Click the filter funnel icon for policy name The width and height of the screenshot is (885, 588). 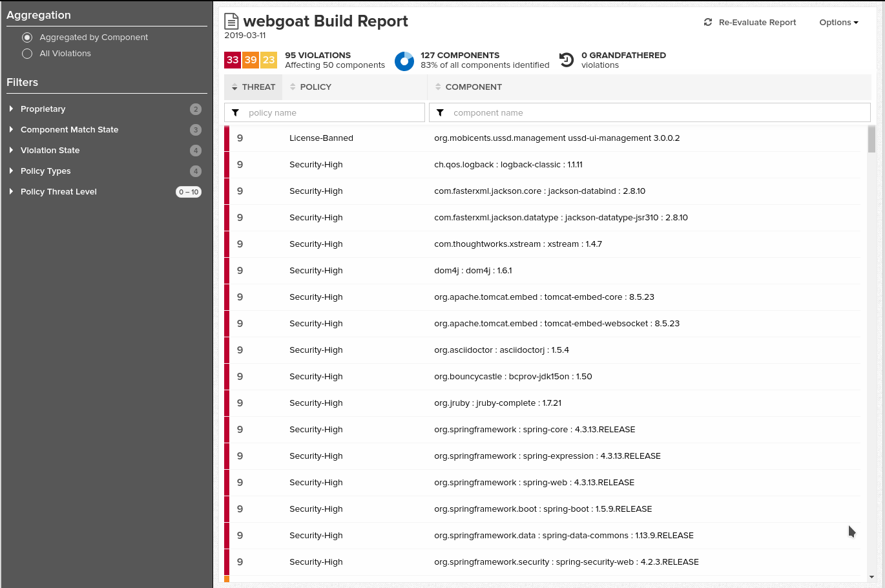(236, 112)
